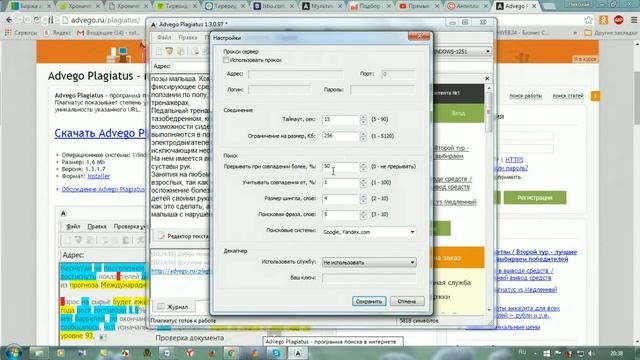Open the Chrome main menu icon

(633, 20)
